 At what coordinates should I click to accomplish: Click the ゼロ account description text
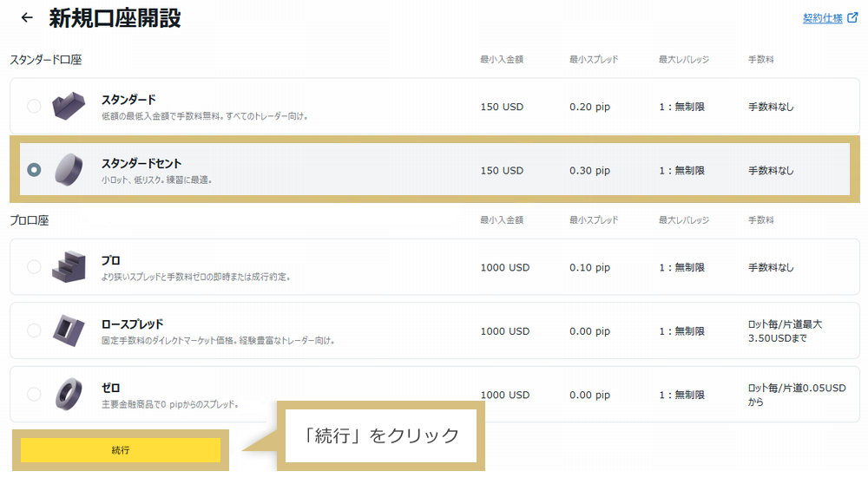[x=169, y=404]
